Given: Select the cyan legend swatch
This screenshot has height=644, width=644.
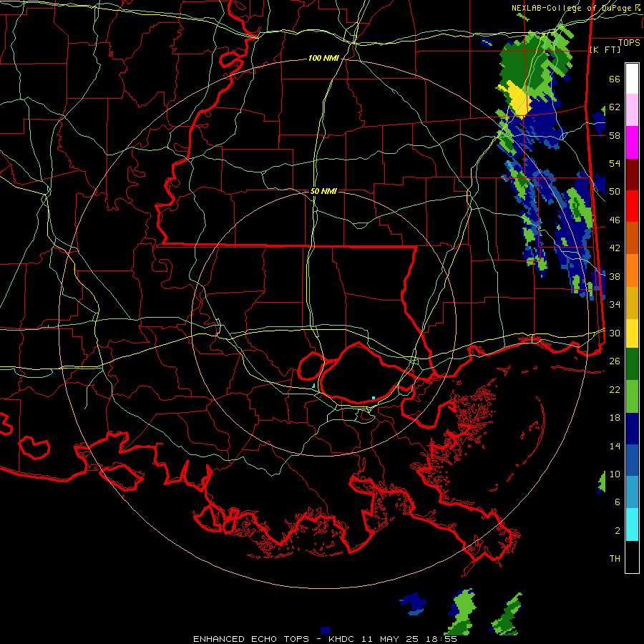Looking at the screenshot, I should [632, 525].
